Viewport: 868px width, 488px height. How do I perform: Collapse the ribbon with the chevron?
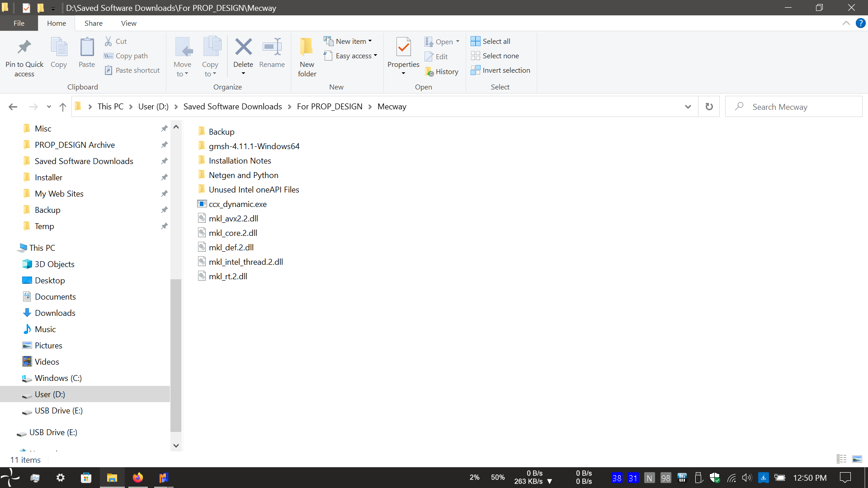(x=846, y=23)
